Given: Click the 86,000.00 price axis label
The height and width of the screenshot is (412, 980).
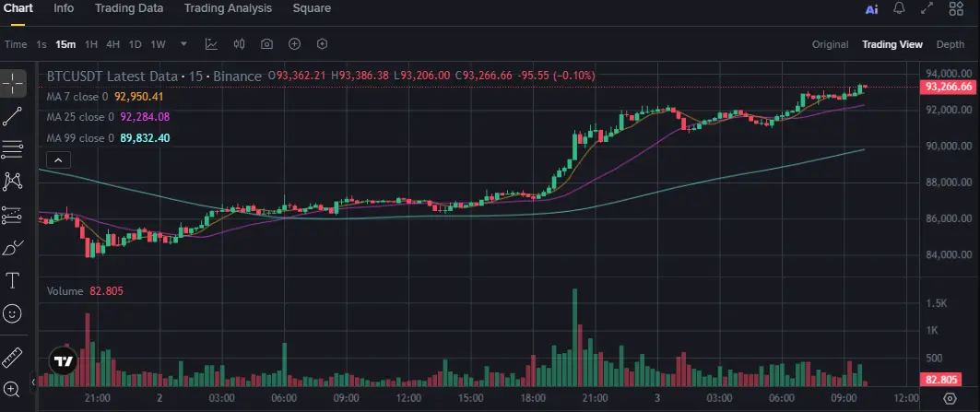Looking at the screenshot, I should coord(949,218).
